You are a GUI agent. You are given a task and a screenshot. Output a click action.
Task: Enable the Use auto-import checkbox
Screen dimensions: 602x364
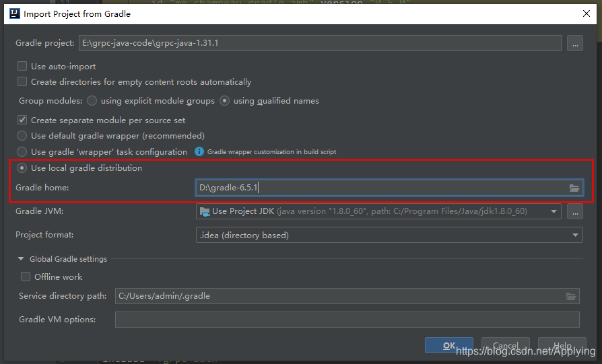coord(22,66)
